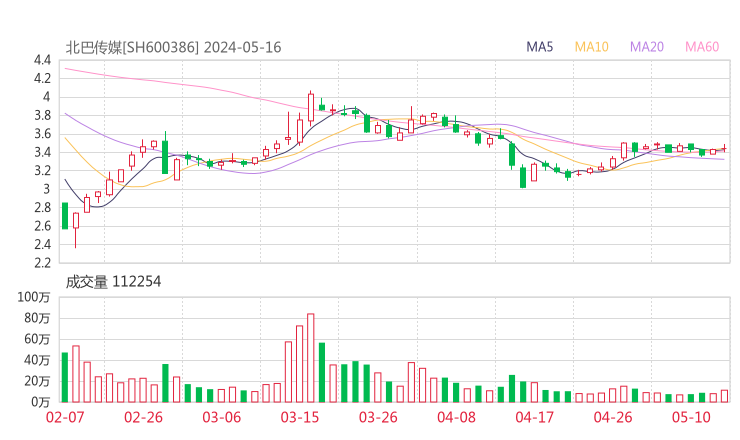Click the 3.8 price axis value
This screenshot has height=440, width=740.
(x=42, y=115)
